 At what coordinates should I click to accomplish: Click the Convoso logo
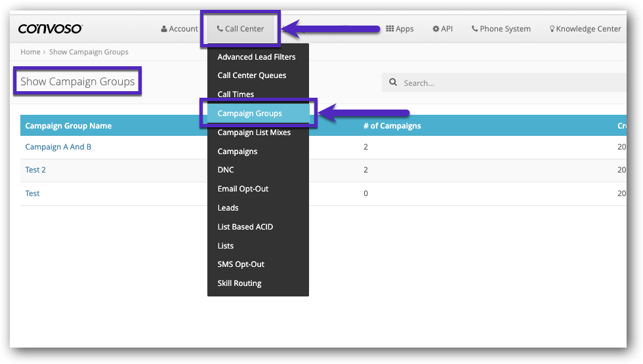click(50, 29)
